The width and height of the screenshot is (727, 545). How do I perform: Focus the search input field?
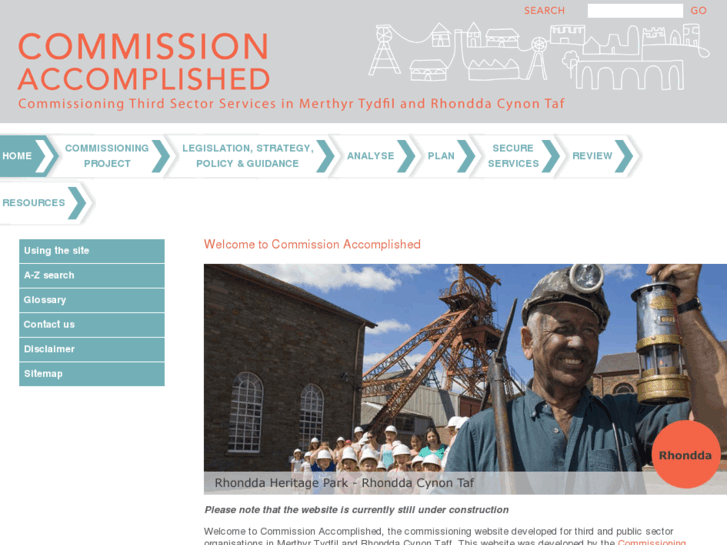pyautogui.click(x=635, y=11)
